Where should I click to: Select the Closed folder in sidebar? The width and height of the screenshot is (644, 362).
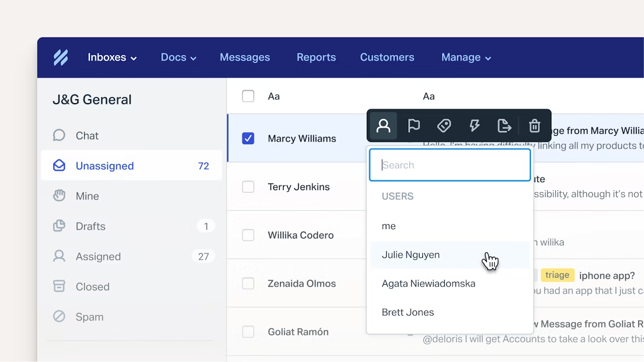(x=92, y=287)
